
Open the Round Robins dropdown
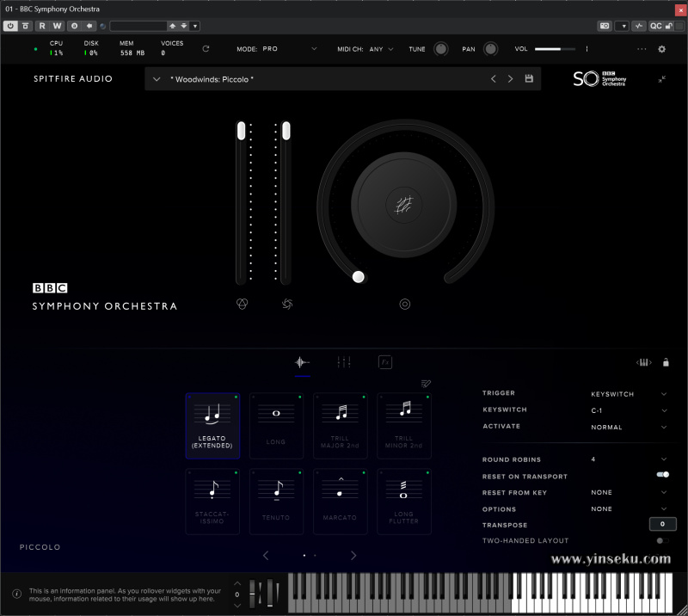click(663, 459)
